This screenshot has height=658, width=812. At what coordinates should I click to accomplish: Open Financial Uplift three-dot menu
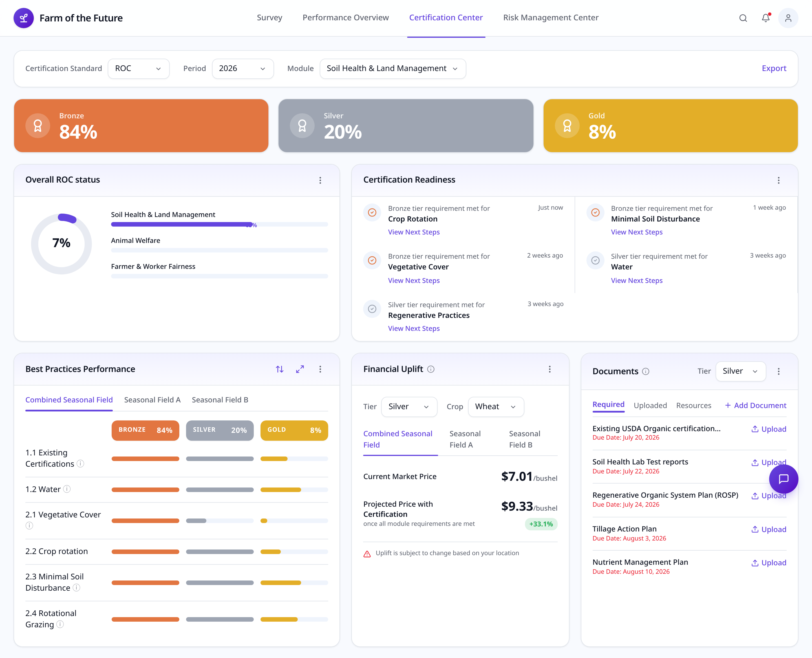click(550, 369)
